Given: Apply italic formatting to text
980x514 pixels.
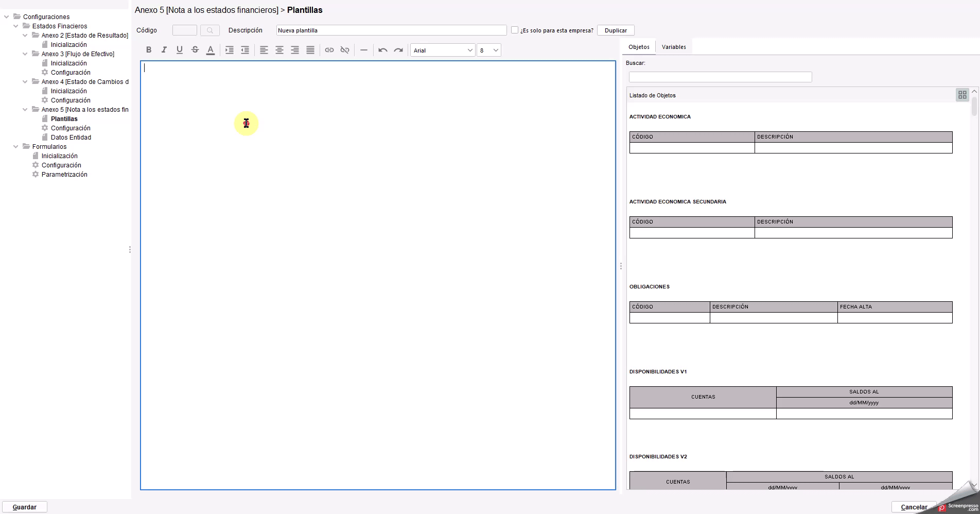Looking at the screenshot, I should point(164,50).
